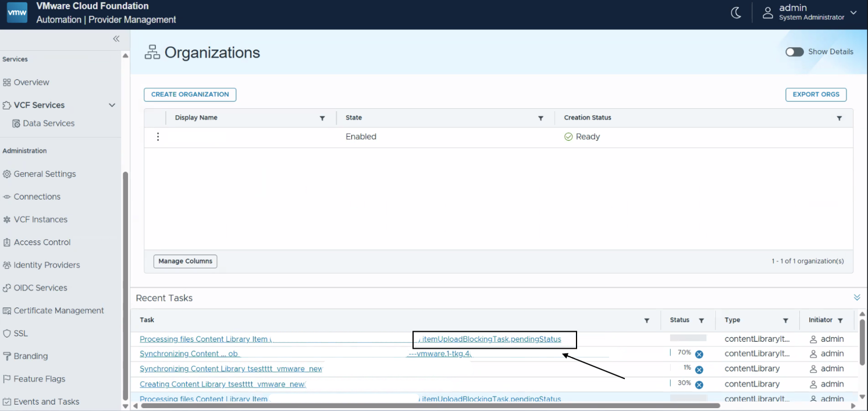Open row actions three-dot menu
This screenshot has width=868, height=411.
coord(158,137)
